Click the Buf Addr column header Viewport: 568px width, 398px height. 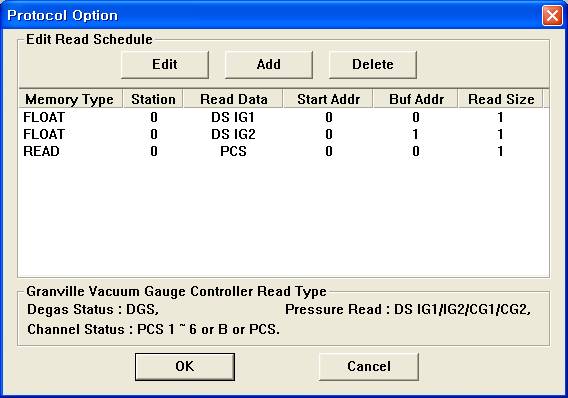click(416, 99)
